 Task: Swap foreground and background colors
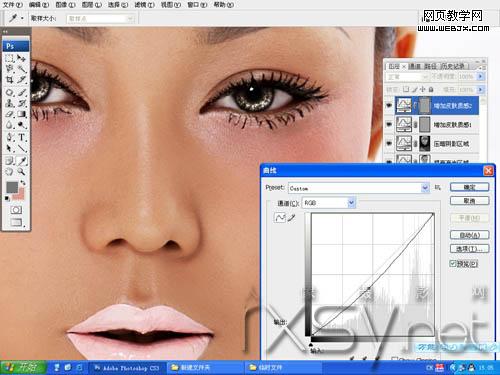(x=23, y=183)
